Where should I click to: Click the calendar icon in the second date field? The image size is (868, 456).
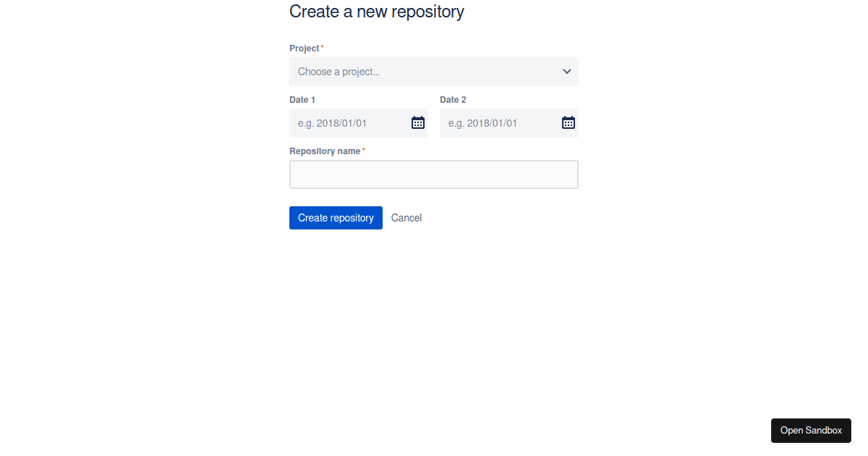pyautogui.click(x=569, y=122)
